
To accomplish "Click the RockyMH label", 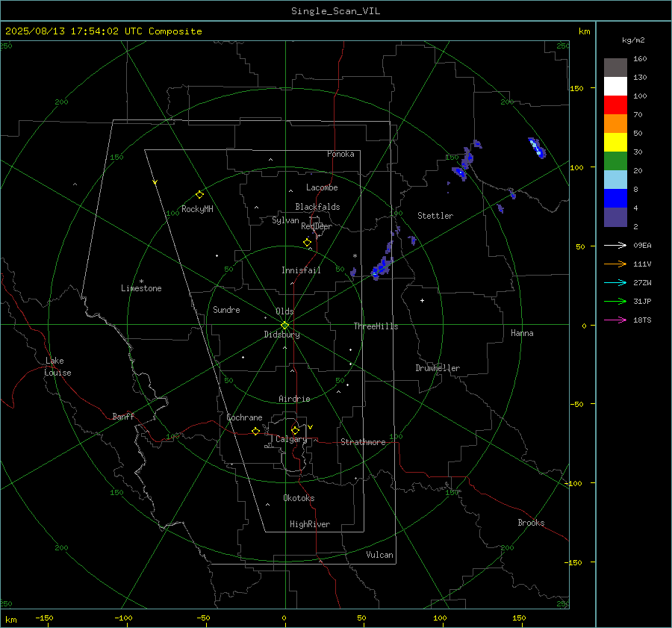I will click(197, 209).
